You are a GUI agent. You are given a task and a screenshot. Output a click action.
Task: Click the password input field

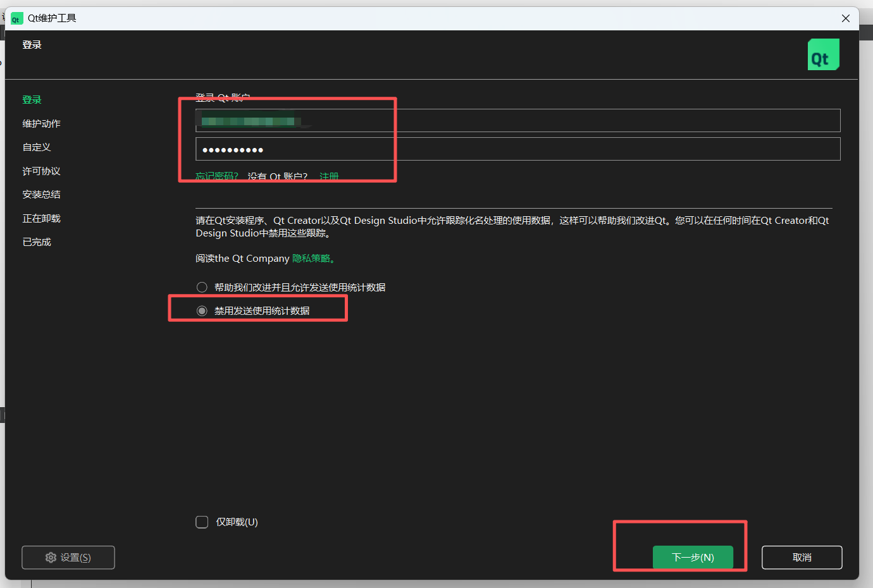coord(517,149)
